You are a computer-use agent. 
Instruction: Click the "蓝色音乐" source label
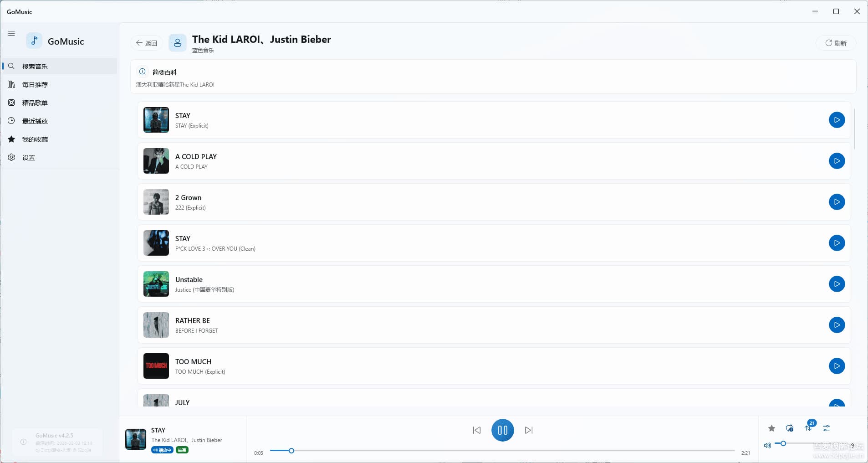coord(203,50)
